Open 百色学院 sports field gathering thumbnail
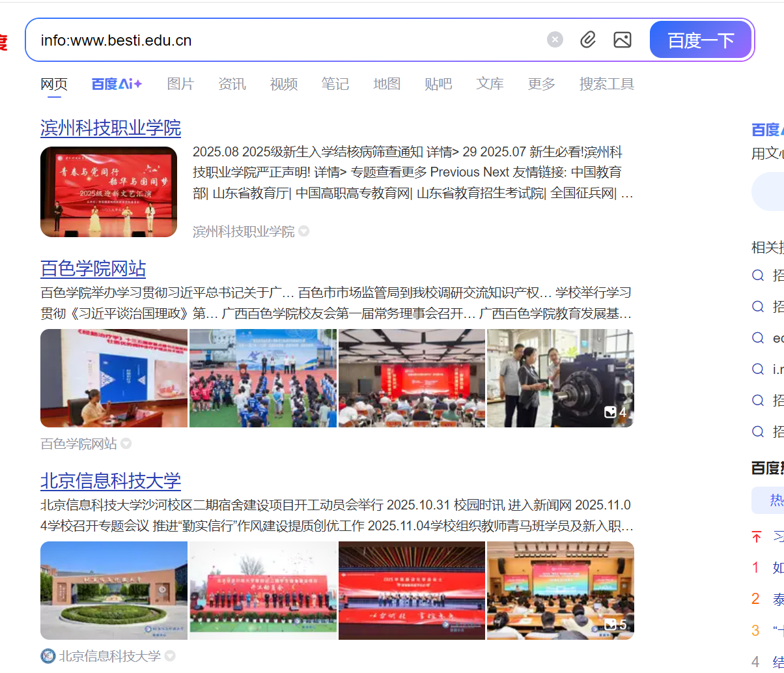This screenshot has height=673, width=784. click(x=263, y=378)
